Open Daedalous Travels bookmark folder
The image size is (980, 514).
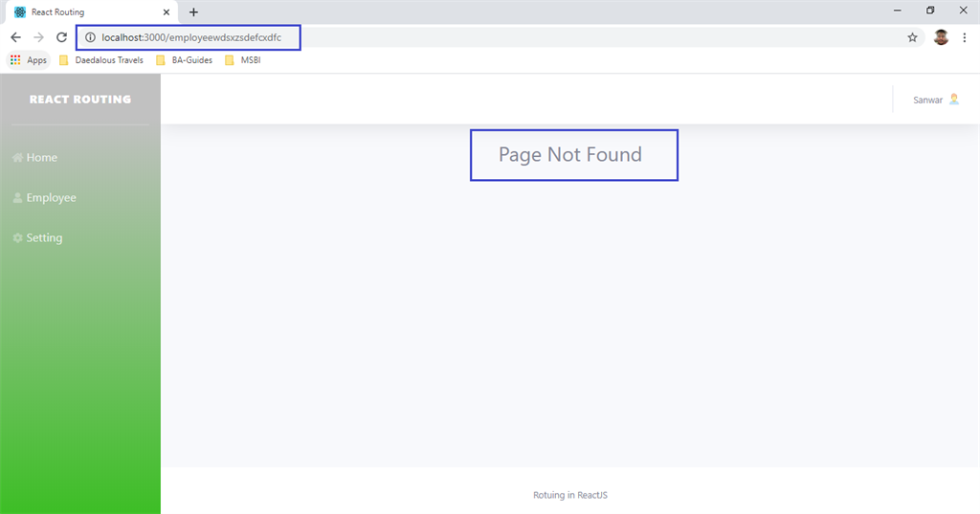coord(101,60)
